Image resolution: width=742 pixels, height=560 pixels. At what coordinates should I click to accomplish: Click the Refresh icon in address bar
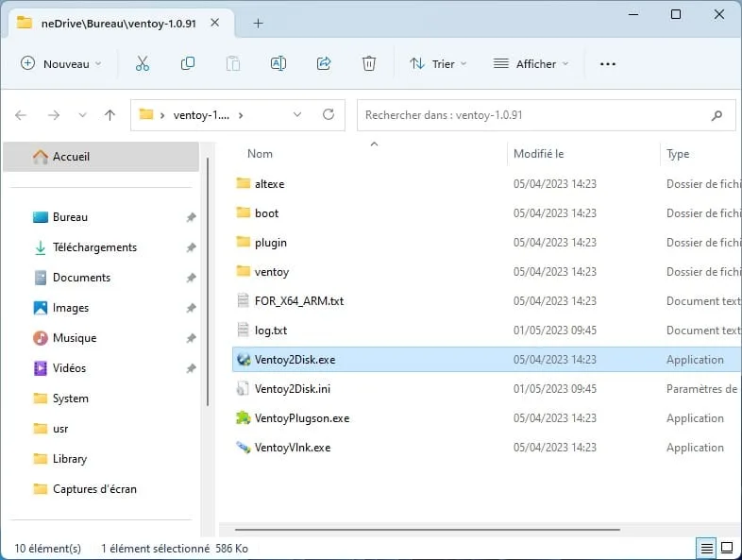point(329,114)
